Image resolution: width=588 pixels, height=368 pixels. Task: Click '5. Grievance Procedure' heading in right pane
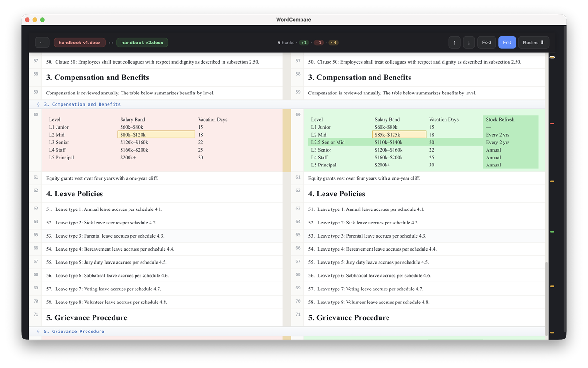pos(349,318)
